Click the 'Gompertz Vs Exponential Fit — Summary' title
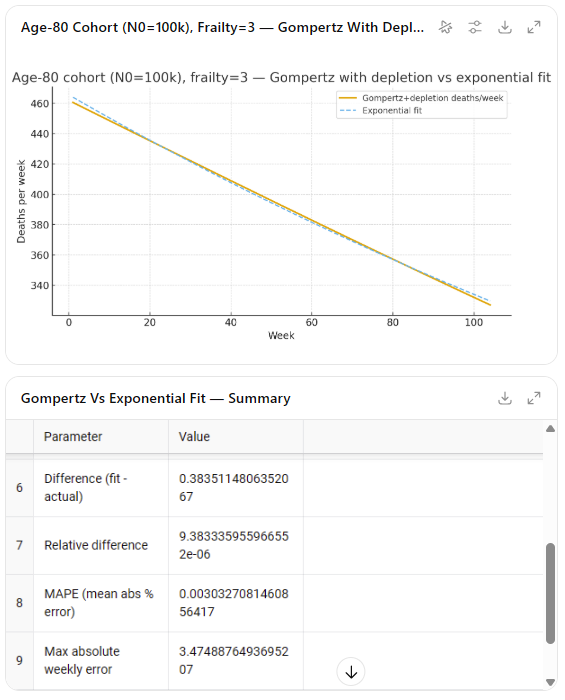 click(x=155, y=398)
